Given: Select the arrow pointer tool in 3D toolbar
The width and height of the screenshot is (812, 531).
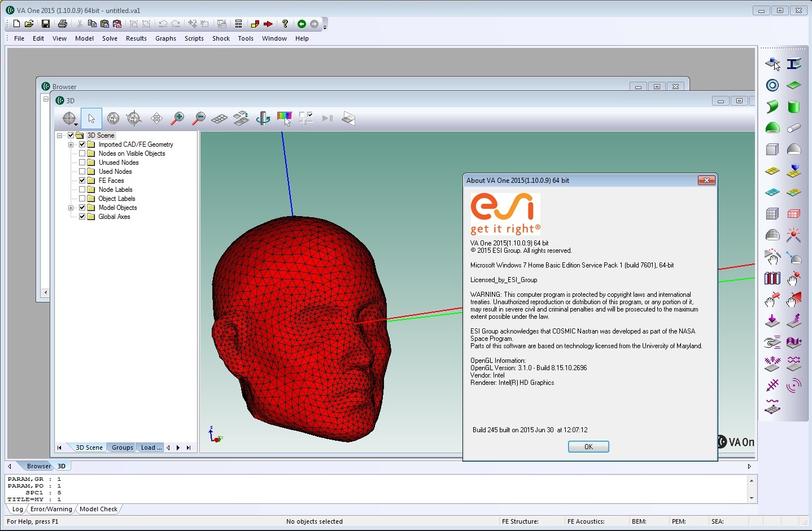Looking at the screenshot, I should (91, 119).
